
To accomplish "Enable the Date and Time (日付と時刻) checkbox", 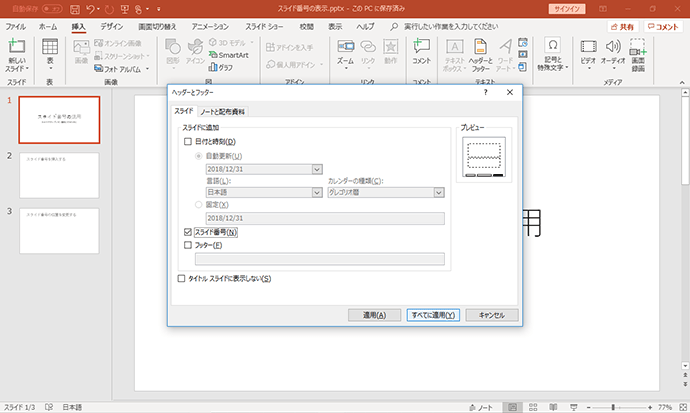I will [188, 142].
